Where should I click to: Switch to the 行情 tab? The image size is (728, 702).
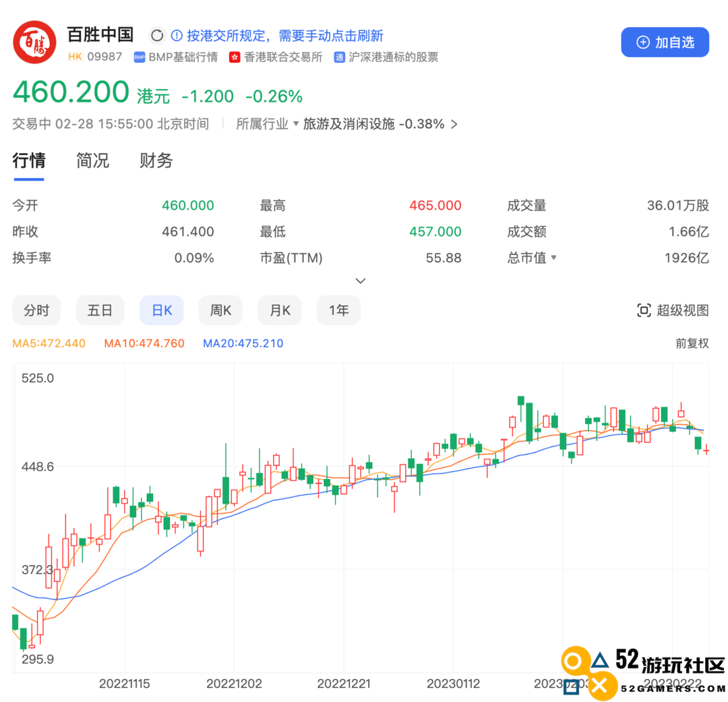[29, 160]
